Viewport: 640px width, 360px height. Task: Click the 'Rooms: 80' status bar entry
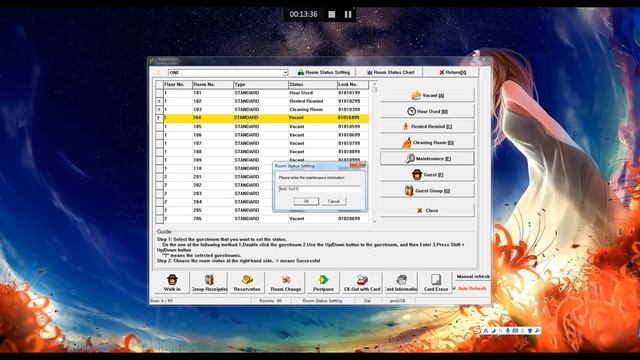point(271,301)
